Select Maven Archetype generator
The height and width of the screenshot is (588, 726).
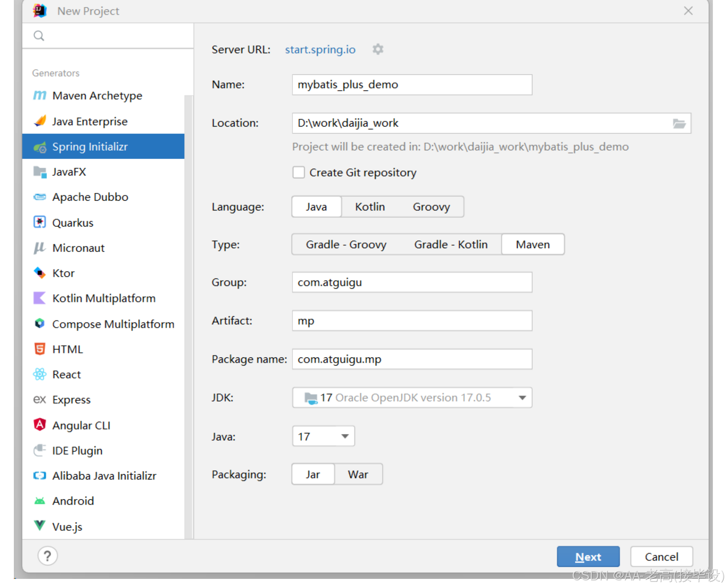(x=103, y=96)
